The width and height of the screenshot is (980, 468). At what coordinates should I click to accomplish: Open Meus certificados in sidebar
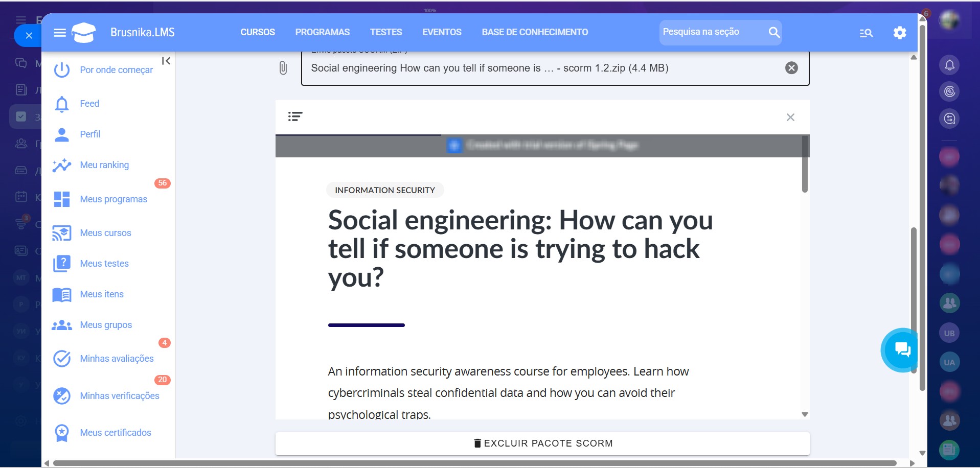pyautogui.click(x=116, y=433)
